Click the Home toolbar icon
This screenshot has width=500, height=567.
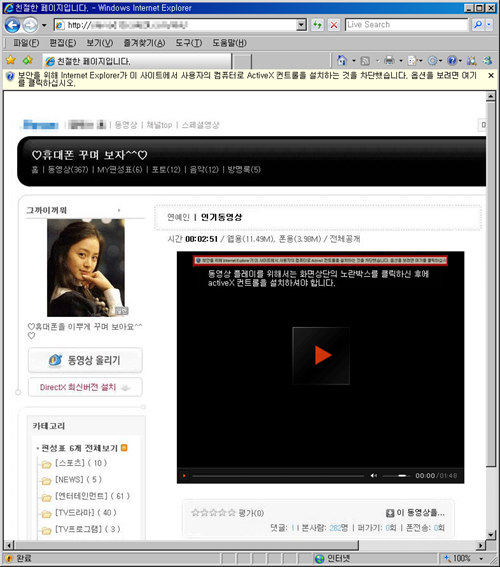(342, 60)
